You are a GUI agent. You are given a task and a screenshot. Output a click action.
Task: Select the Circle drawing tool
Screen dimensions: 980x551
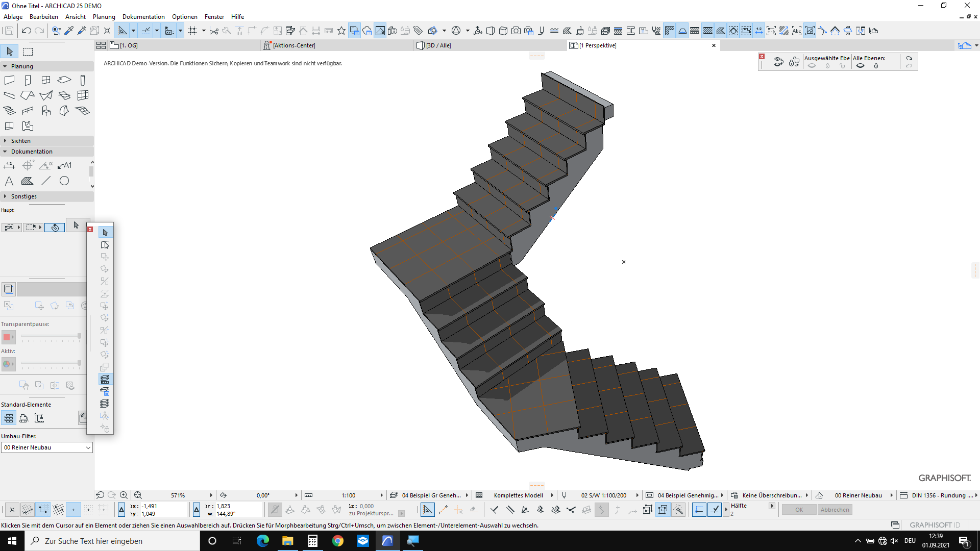pos(64,181)
